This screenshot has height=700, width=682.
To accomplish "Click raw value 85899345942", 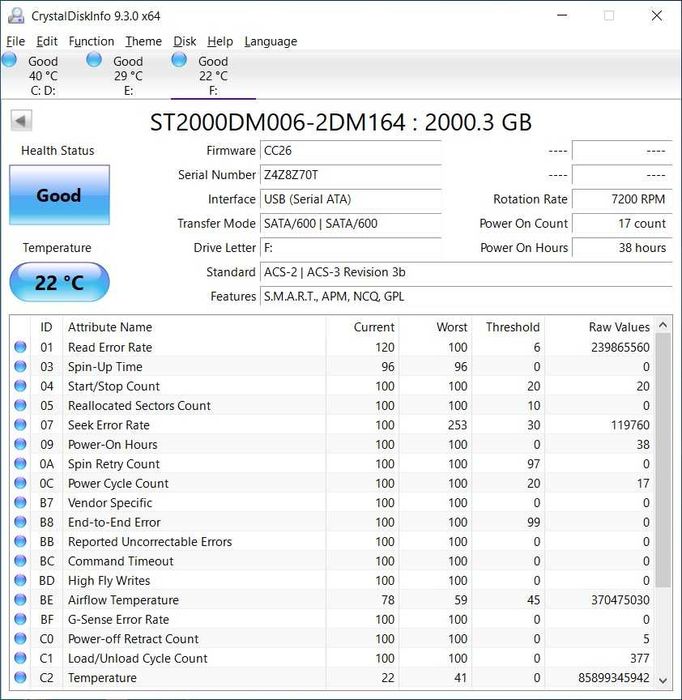I will (614, 677).
